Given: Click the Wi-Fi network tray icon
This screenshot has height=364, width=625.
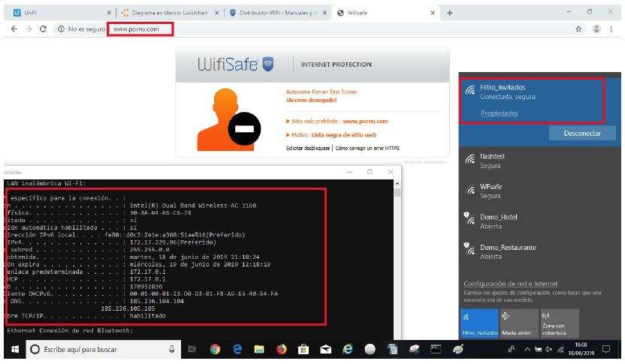Looking at the screenshot, I should (x=560, y=349).
